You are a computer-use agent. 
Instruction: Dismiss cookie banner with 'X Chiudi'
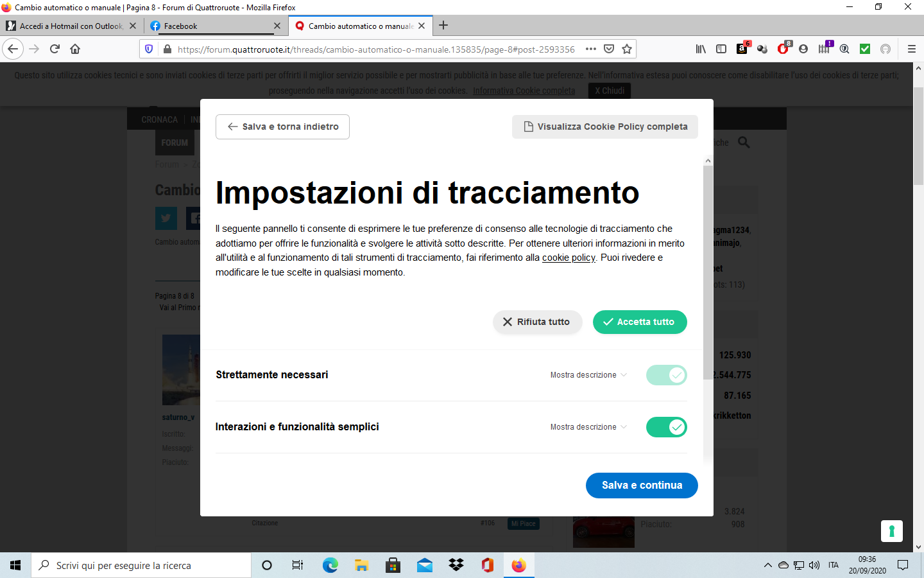coord(609,91)
